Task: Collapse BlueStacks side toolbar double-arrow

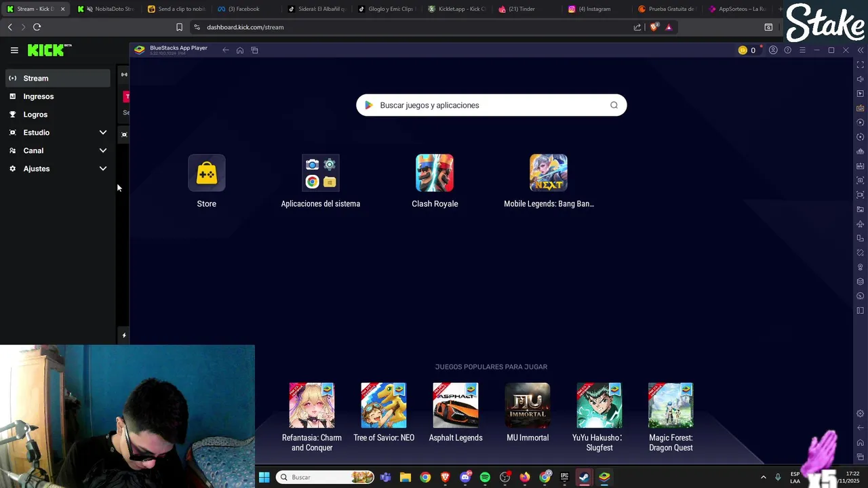Action: pos(861,50)
